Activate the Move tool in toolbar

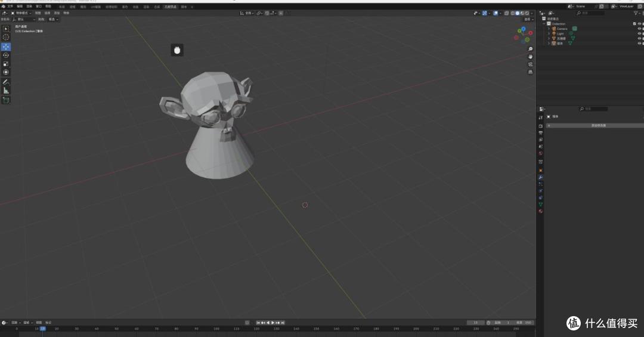6,47
